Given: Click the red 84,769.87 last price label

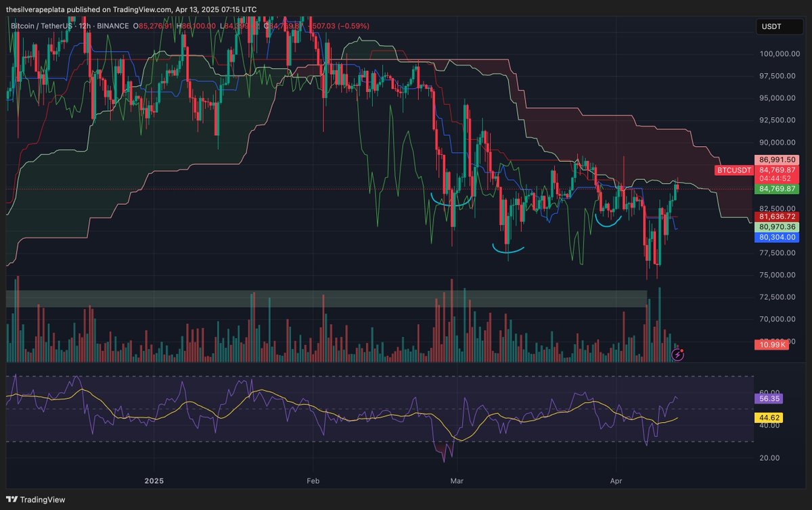Looking at the screenshot, I should pos(778,170).
